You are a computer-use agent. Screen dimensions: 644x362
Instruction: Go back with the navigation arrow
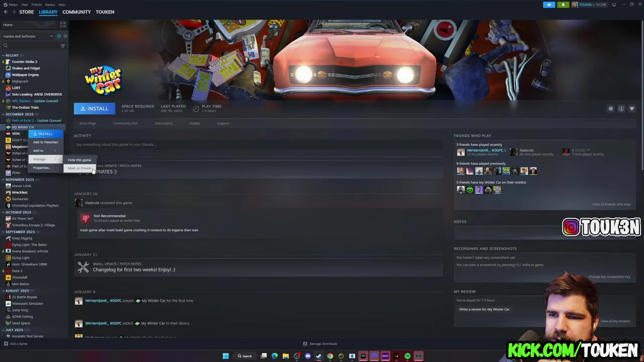[x=6, y=12]
